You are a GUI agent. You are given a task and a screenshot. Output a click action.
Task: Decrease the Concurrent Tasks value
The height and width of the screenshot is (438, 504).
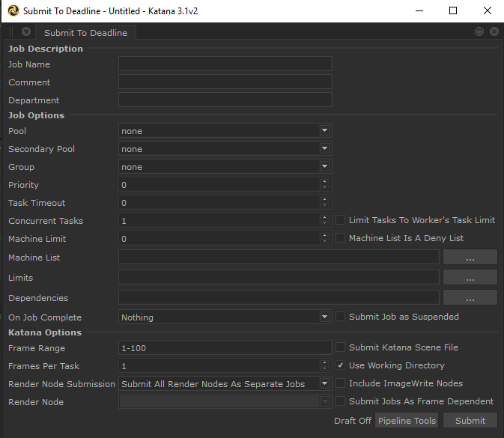pyautogui.click(x=325, y=223)
